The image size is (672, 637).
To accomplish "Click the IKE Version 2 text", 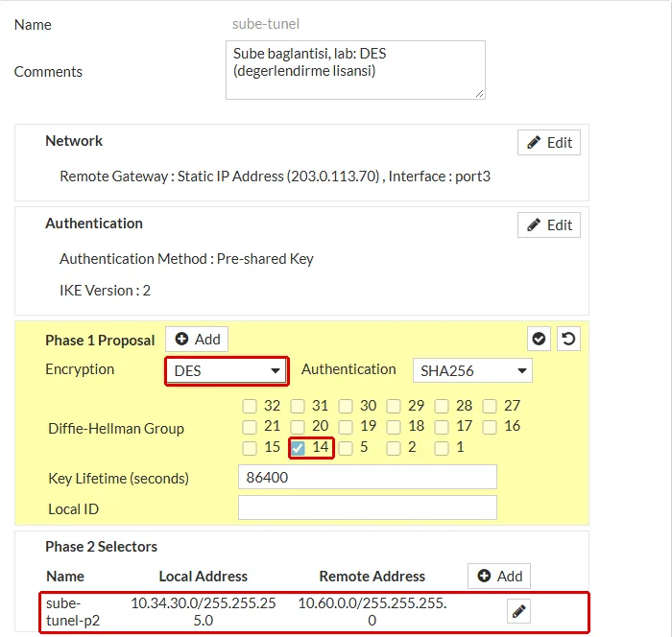I will (x=105, y=291).
